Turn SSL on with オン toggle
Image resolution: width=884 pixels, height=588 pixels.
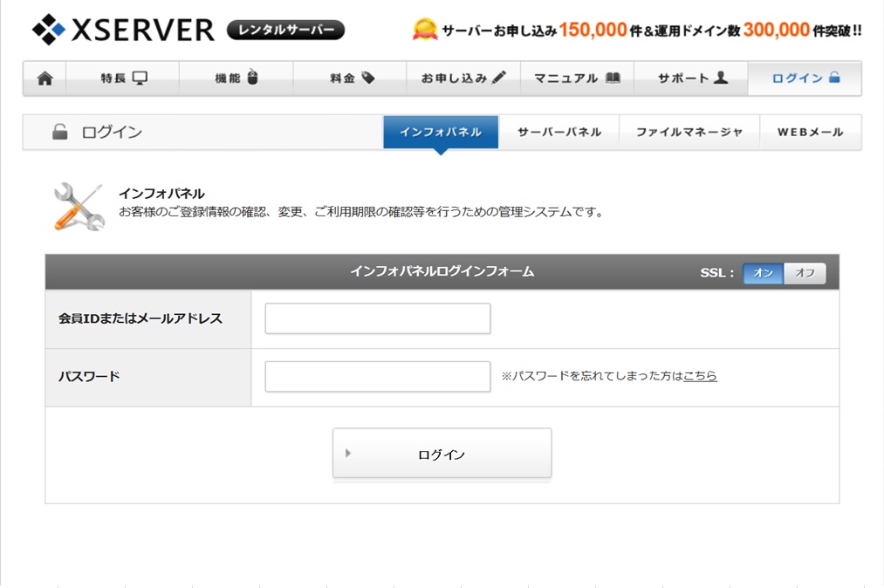[x=764, y=273]
